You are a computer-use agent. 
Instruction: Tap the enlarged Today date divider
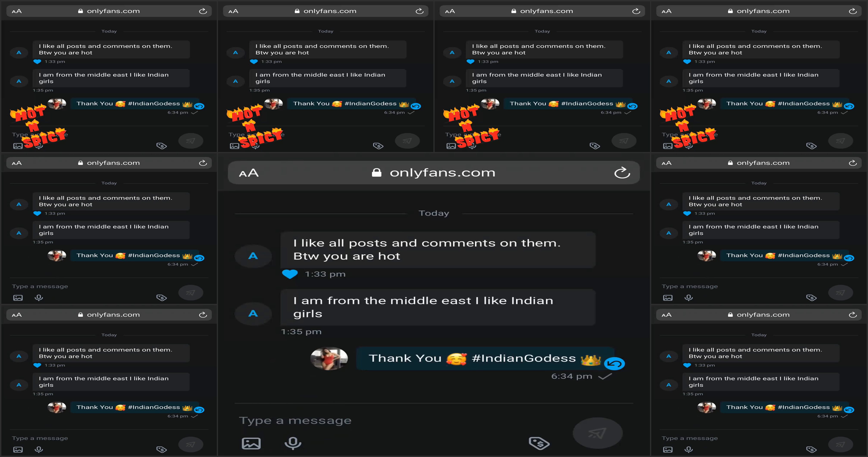(434, 213)
